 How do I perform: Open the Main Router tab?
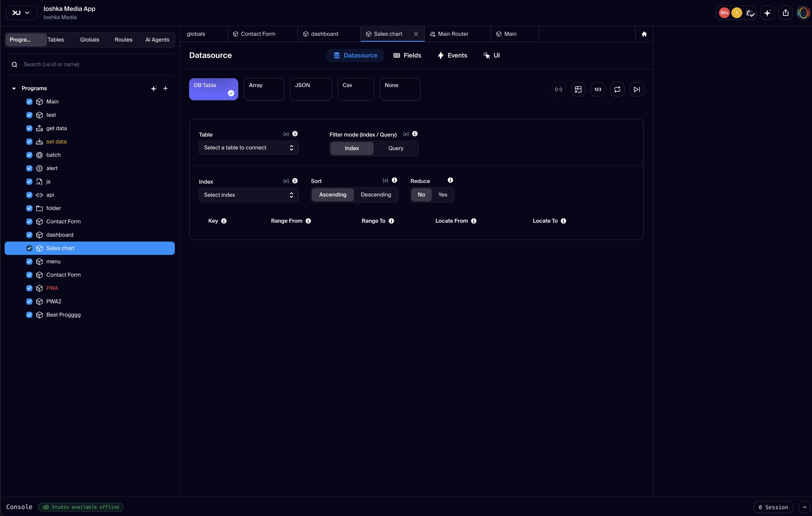tap(453, 34)
